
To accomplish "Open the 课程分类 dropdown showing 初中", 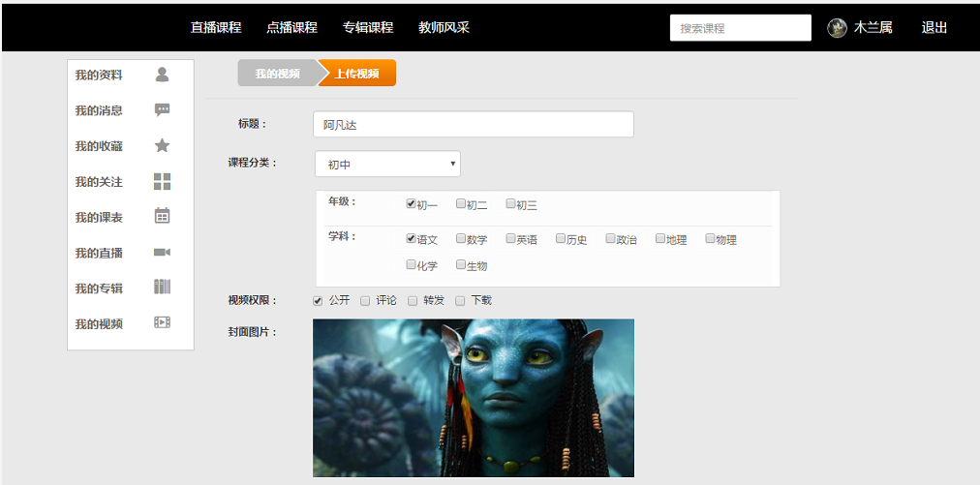I will click(x=387, y=164).
